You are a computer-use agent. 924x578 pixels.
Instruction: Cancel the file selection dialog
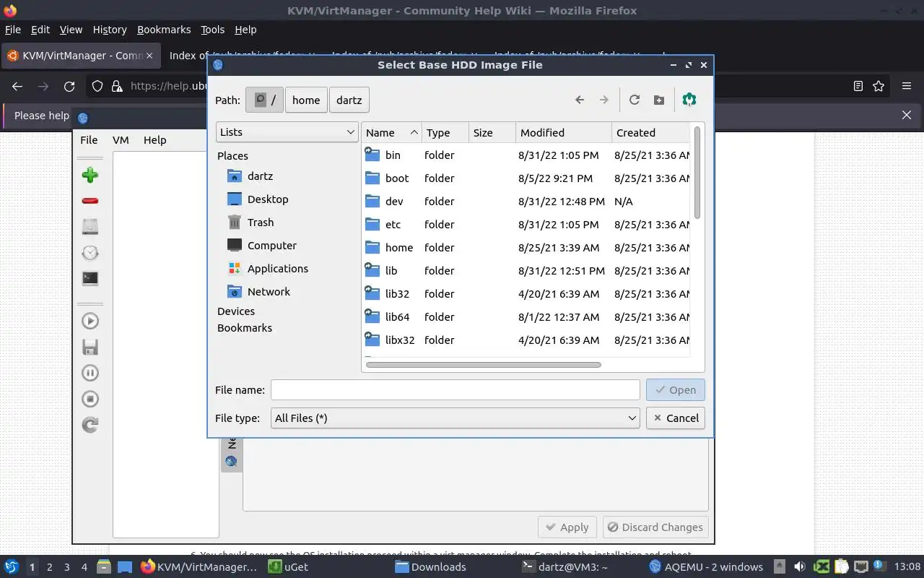click(x=676, y=418)
